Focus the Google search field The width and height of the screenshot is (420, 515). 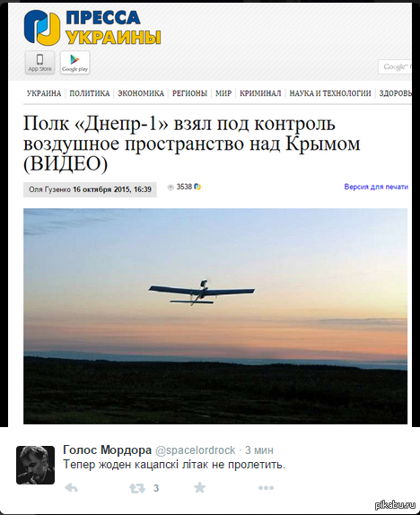[x=395, y=66]
